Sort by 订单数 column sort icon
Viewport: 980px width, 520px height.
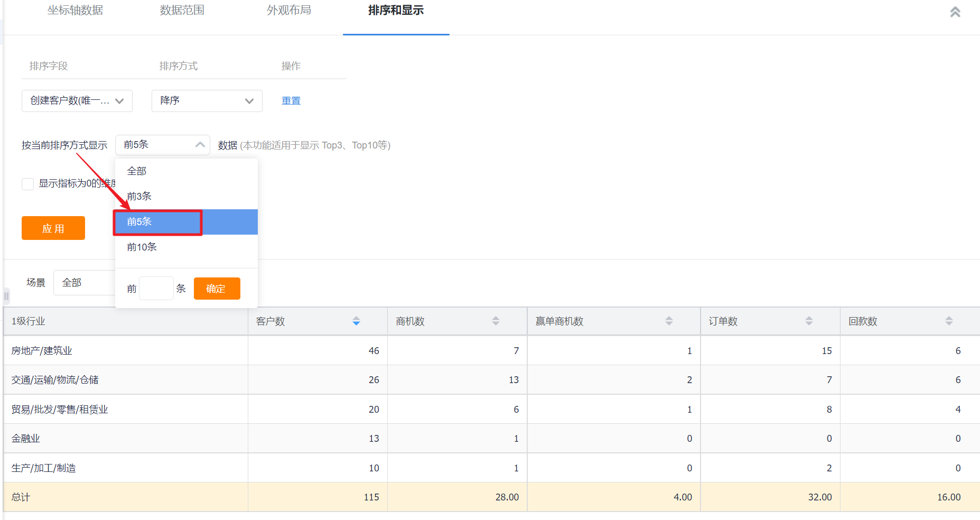click(809, 321)
